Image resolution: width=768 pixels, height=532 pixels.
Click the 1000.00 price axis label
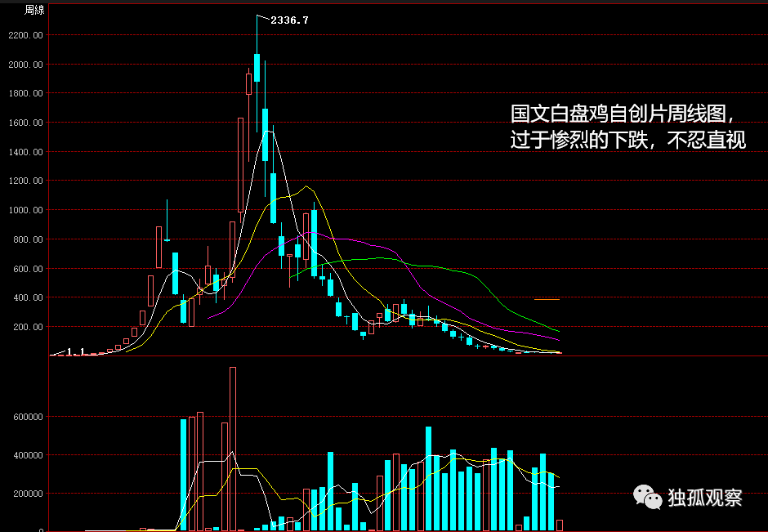point(26,210)
